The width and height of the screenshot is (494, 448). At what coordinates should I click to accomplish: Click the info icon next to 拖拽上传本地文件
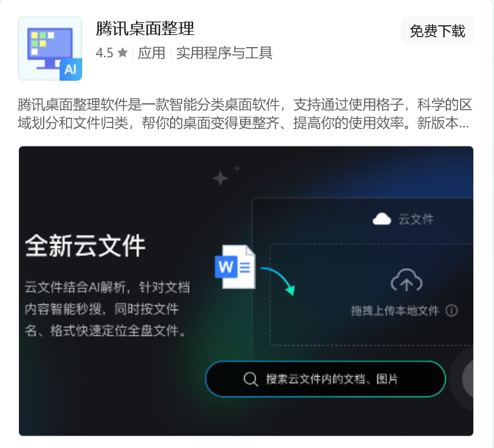click(451, 311)
